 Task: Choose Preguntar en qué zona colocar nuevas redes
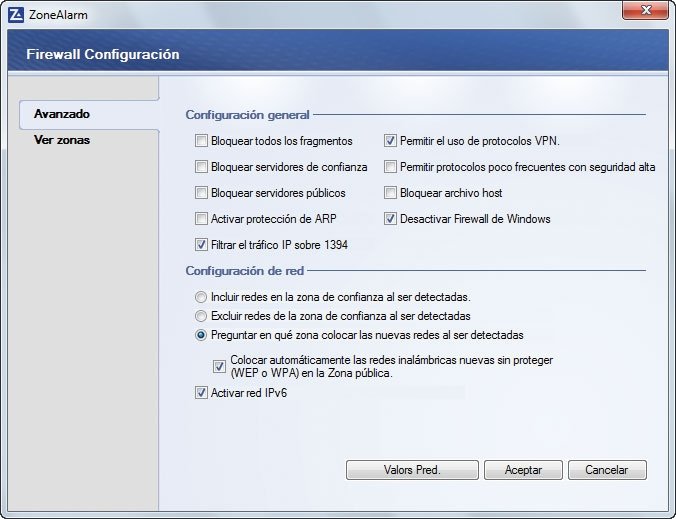click(201, 335)
